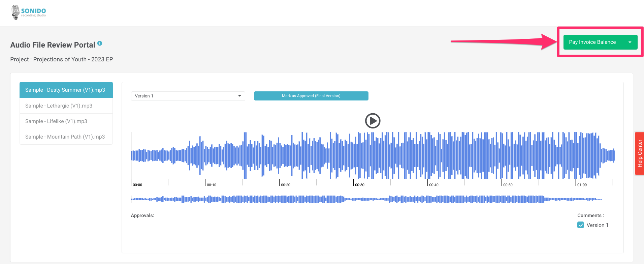This screenshot has width=644, height=264.
Task: Click the info icon beside Audio File Review Portal
Action: coord(100,43)
